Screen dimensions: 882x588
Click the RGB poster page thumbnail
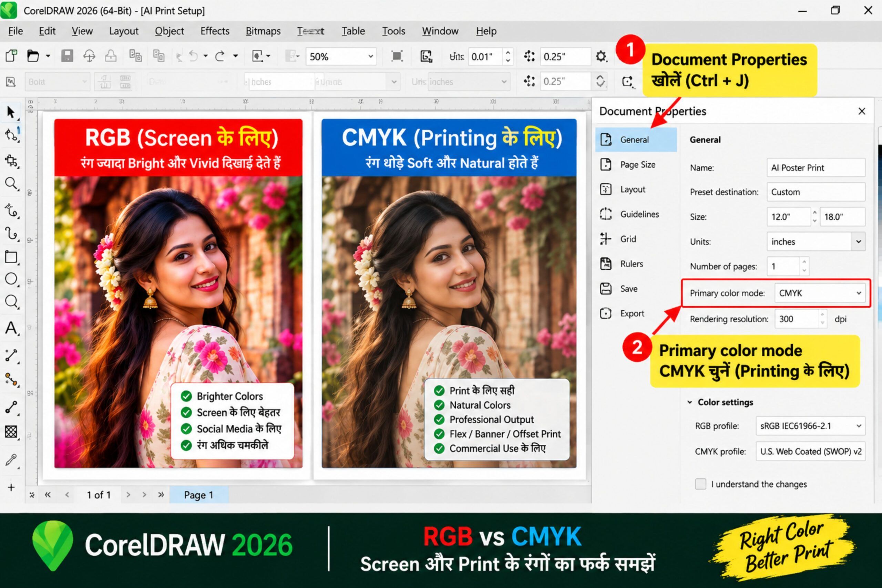(178, 293)
